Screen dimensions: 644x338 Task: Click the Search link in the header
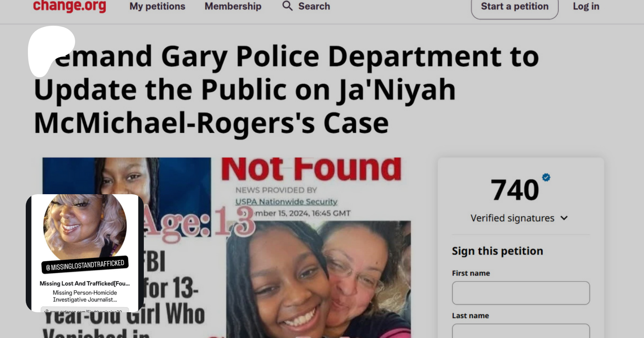pos(314,6)
